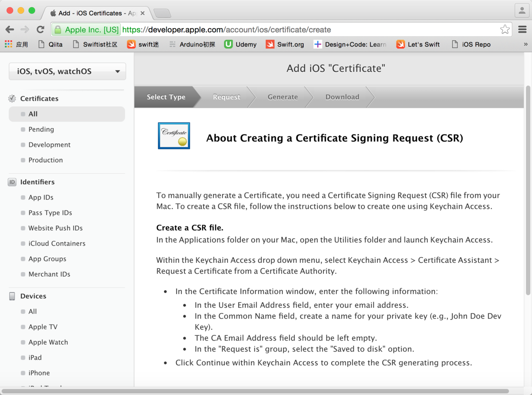
Task: Open the Chrome user profile icon
Action: coord(522,11)
